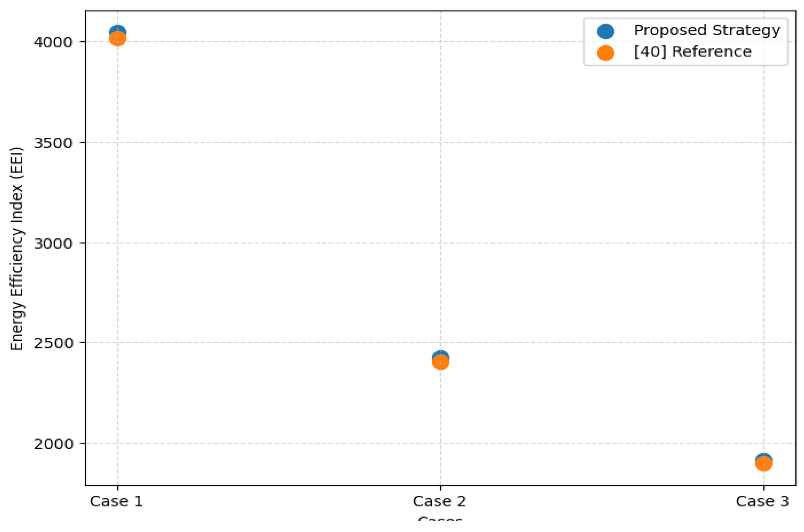804x532 pixels.
Task: Select the 3000 y-axis tick label
Action: point(53,243)
